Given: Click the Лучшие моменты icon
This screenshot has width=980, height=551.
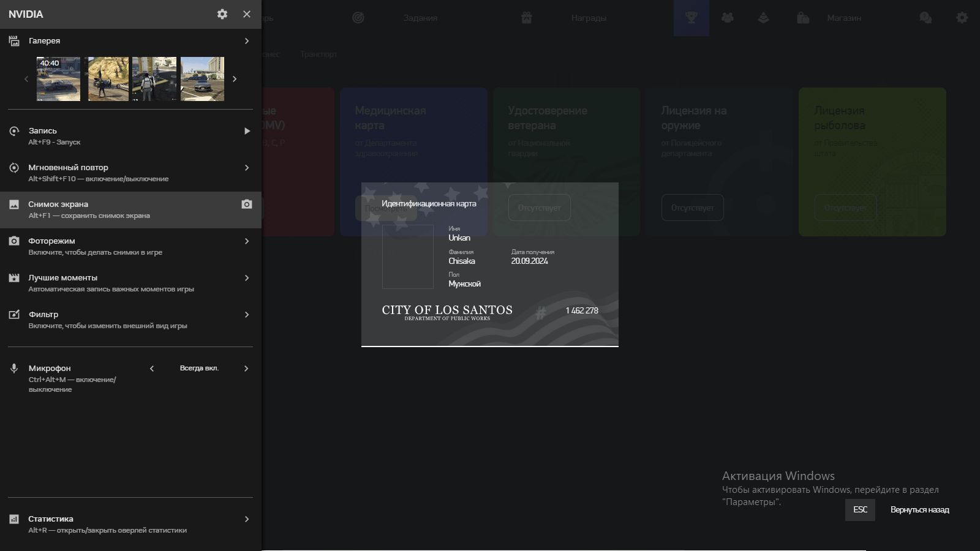Looking at the screenshot, I should point(14,278).
